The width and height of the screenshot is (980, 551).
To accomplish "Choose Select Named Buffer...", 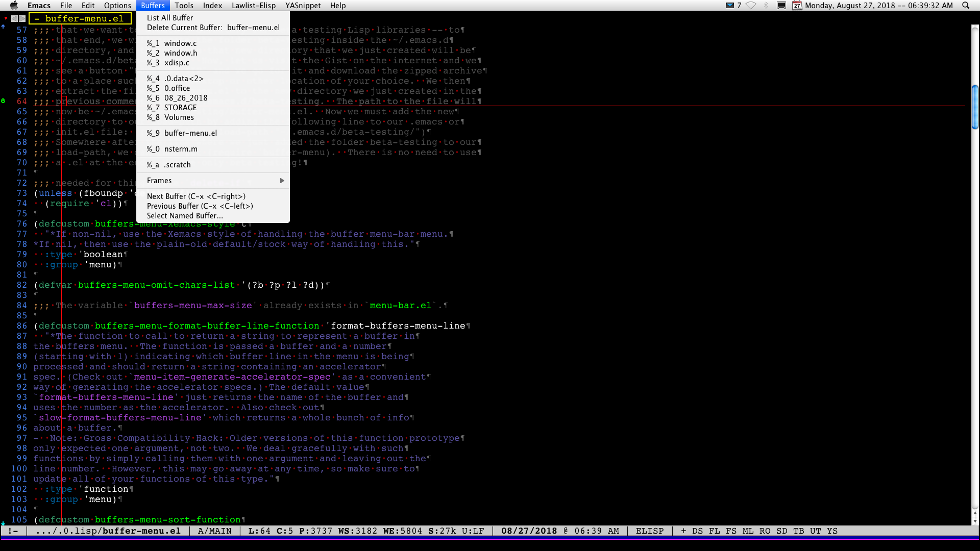I will (213, 215).
